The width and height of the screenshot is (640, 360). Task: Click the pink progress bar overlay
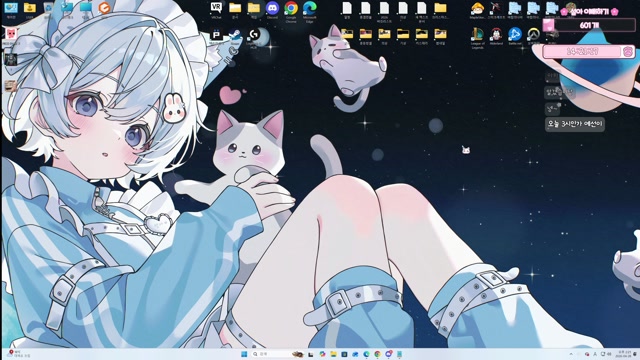tap(589, 51)
